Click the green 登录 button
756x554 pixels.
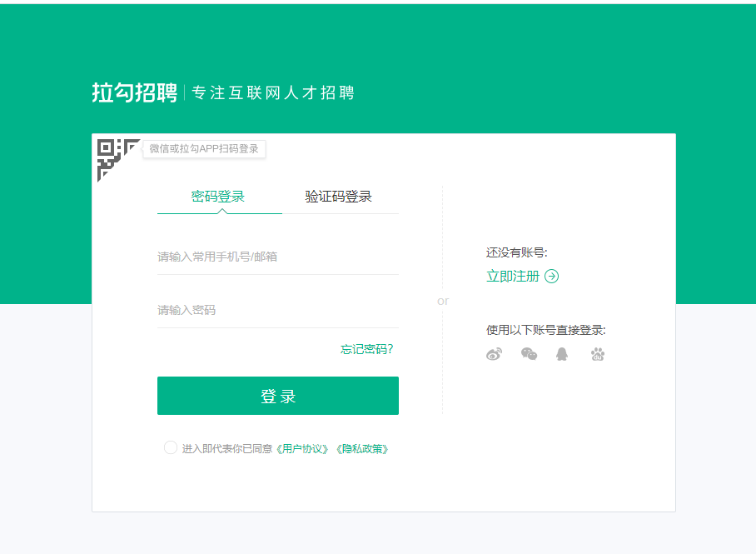click(278, 396)
